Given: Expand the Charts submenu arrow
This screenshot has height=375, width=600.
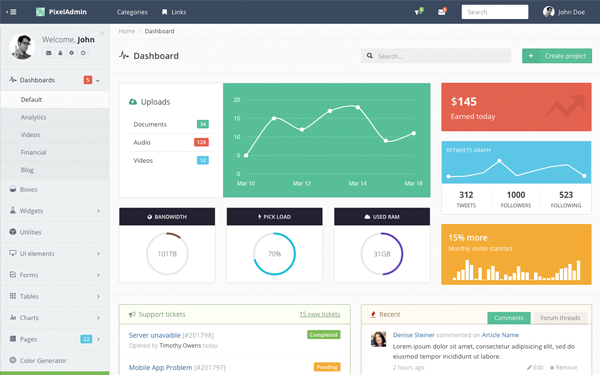Looking at the screenshot, I should click(98, 318).
